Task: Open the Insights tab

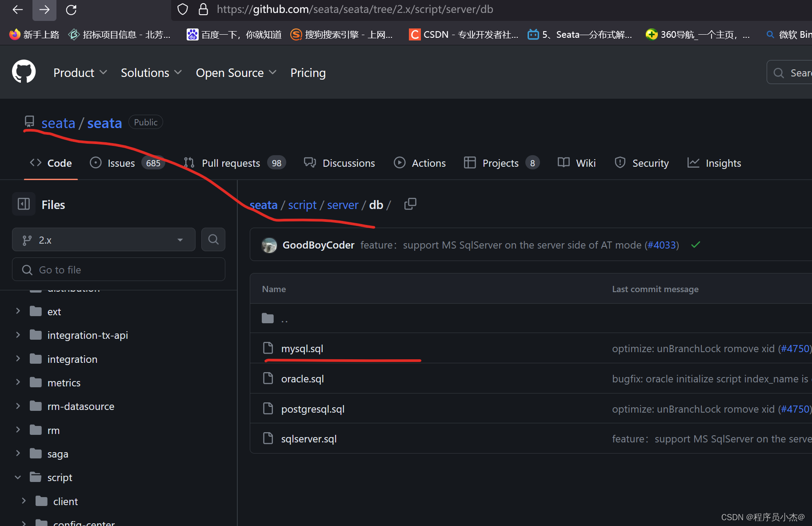Action: point(714,163)
